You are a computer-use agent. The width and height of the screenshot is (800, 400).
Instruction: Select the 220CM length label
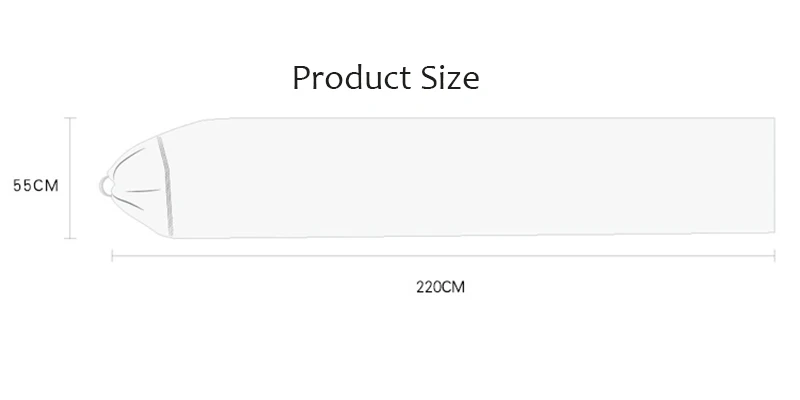coord(440,287)
